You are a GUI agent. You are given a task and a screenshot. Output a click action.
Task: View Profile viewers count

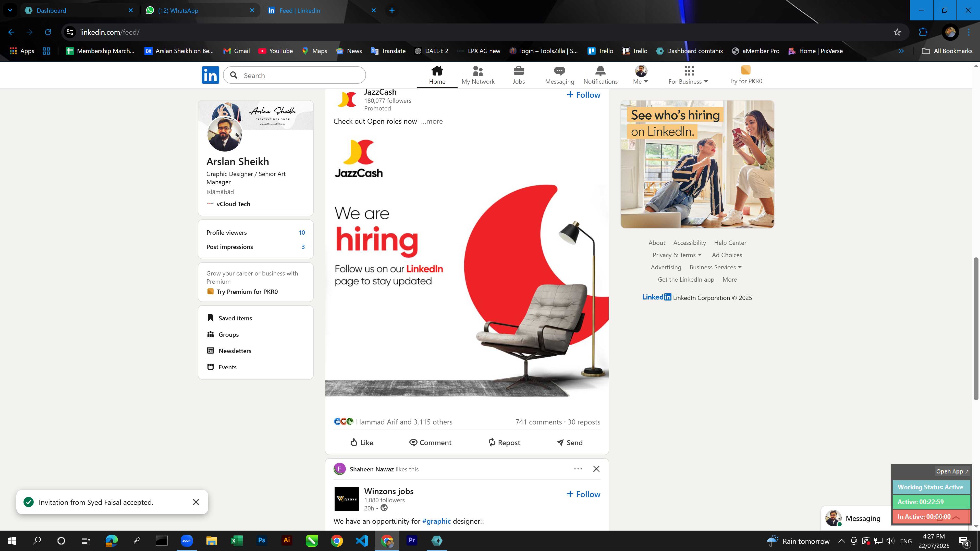point(256,232)
